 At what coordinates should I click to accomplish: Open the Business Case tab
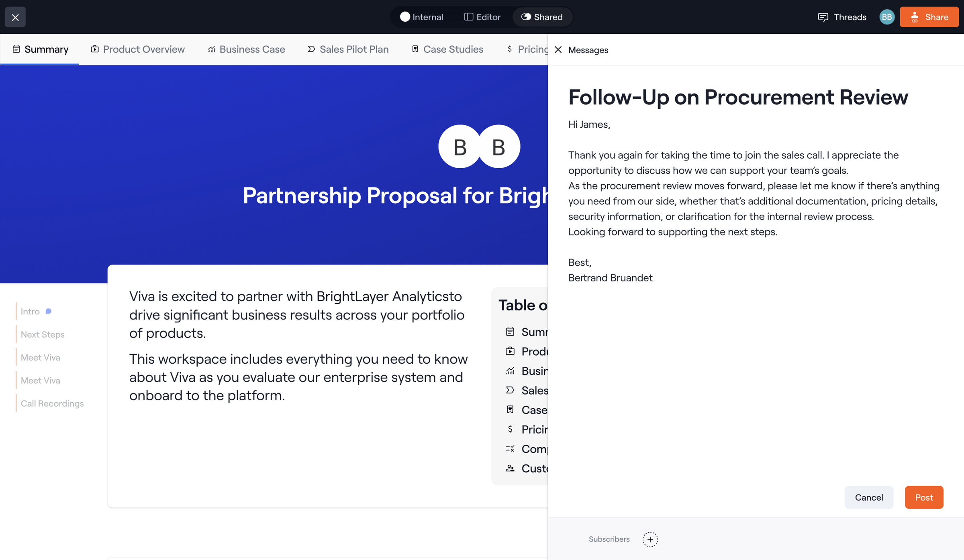pos(246,49)
